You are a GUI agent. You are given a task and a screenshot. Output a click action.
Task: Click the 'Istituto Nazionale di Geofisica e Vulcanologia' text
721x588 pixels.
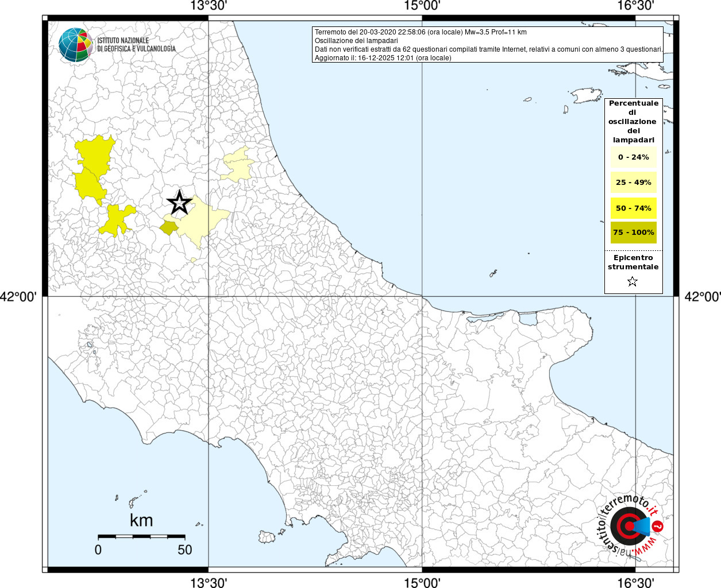pos(136,45)
